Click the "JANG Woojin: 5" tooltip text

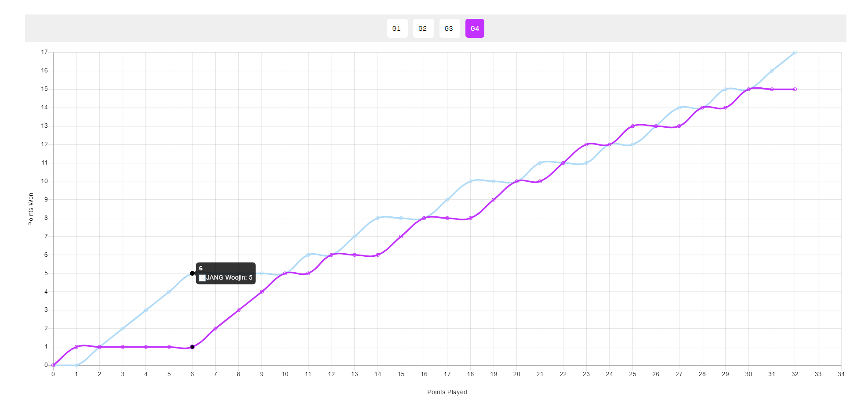click(x=229, y=278)
